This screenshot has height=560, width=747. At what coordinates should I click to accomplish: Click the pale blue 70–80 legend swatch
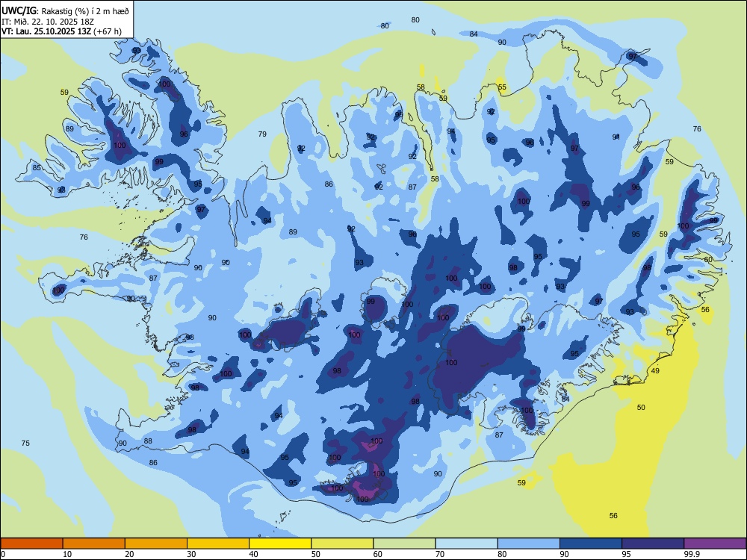tap(466, 544)
